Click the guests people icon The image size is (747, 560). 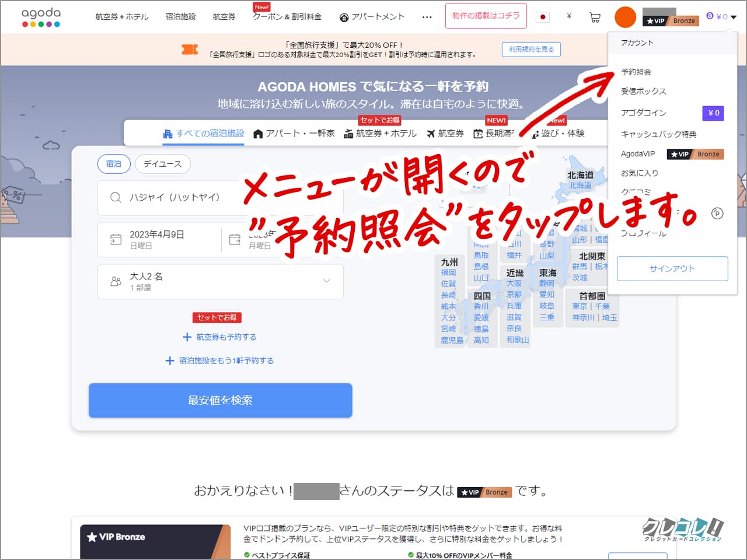[116, 281]
